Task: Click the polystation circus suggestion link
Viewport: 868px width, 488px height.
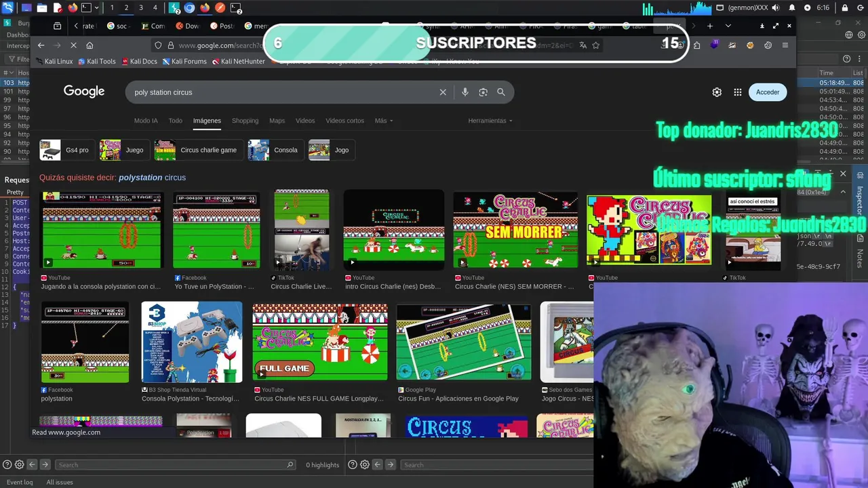Action: click(x=152, y=178)
